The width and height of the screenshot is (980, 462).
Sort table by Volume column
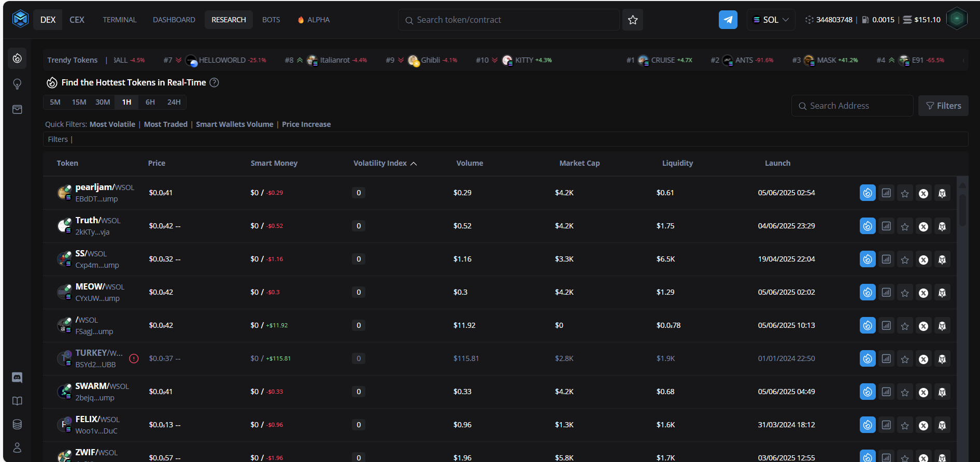pos(470,163)
